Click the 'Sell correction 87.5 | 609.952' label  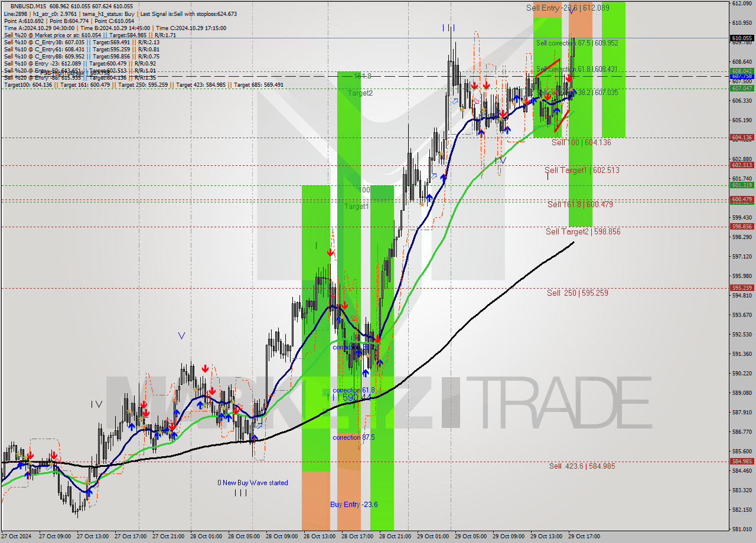pos(577,43)
